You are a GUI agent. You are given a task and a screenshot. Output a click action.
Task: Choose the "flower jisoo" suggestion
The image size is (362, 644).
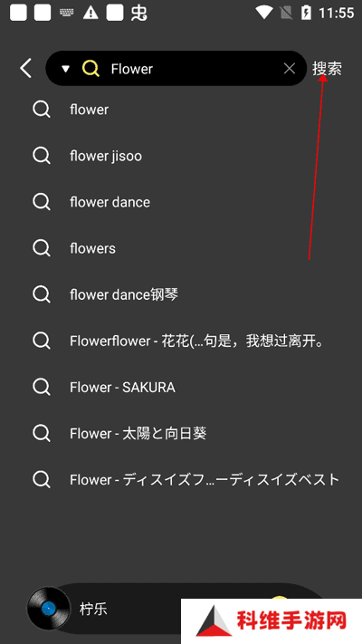(181, 156)
